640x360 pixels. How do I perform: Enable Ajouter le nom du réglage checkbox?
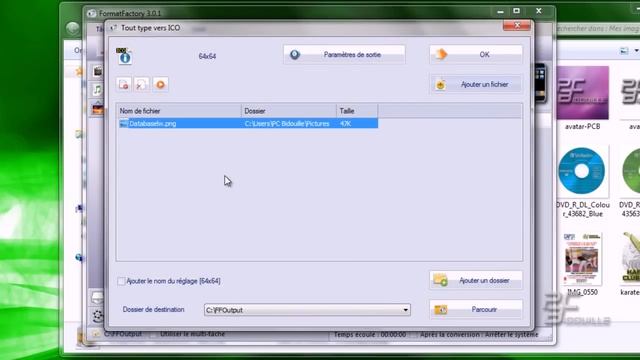tap(121, 281)
